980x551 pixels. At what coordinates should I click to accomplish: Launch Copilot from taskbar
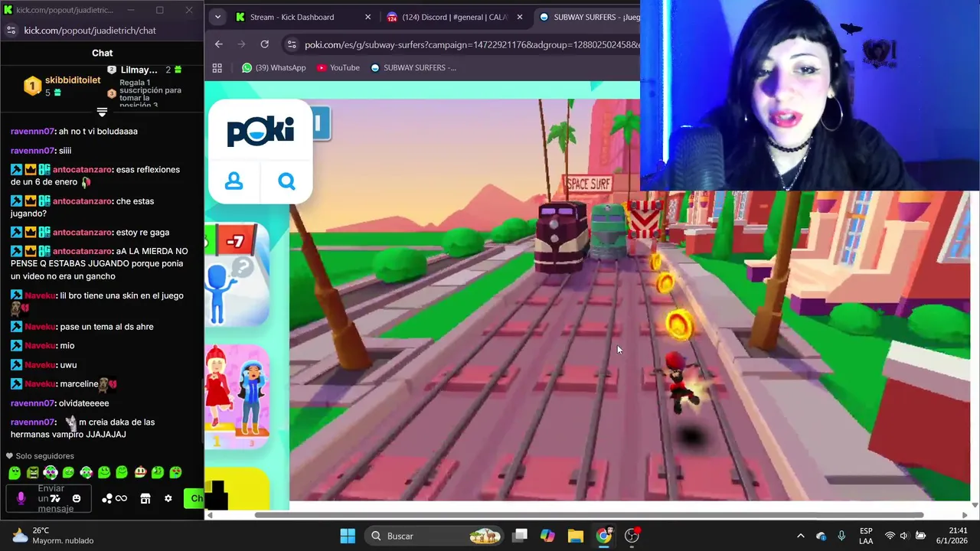pyautogui.click(x=547, y=536)
